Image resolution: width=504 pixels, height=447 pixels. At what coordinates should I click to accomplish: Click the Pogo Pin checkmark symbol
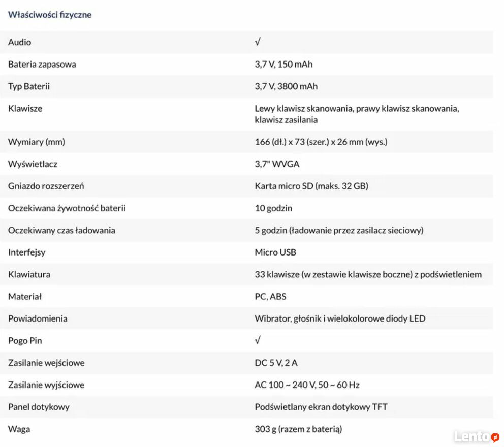click(258, 340)
